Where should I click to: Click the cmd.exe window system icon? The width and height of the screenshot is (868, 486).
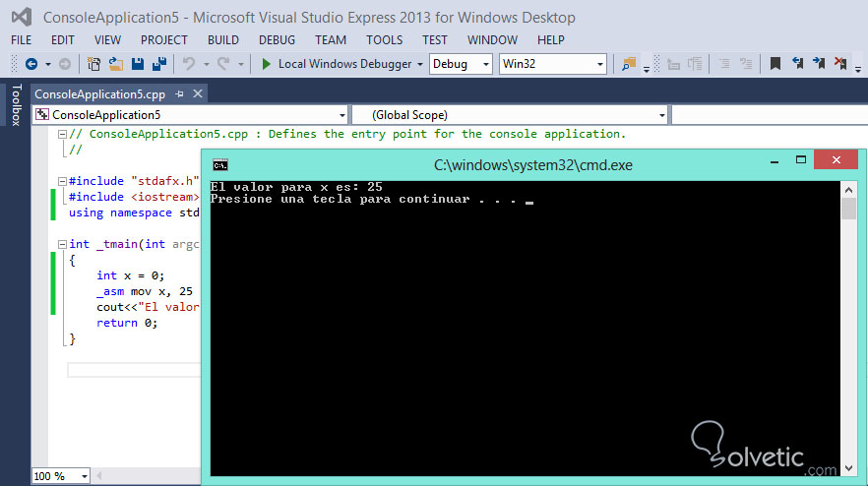(x=220, y=165)
